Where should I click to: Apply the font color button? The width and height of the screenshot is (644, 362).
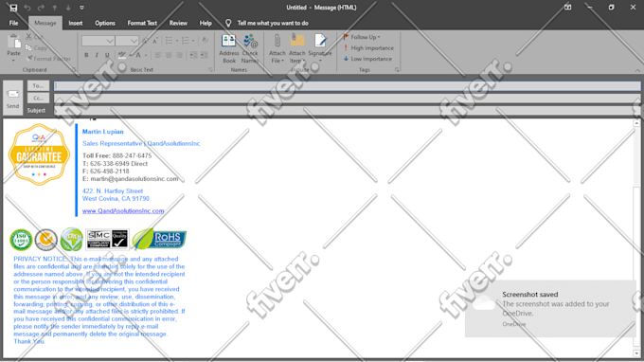tap(138, 55)
